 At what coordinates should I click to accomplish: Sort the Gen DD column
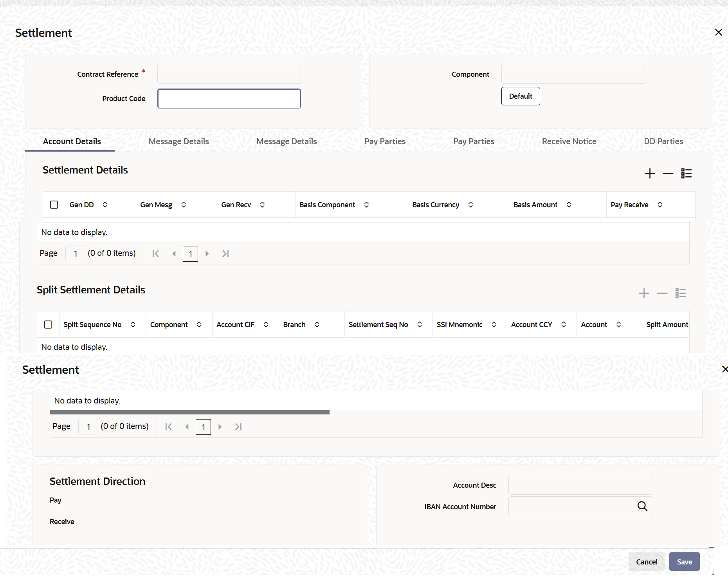pyautogui.click(x=105, y=204)
